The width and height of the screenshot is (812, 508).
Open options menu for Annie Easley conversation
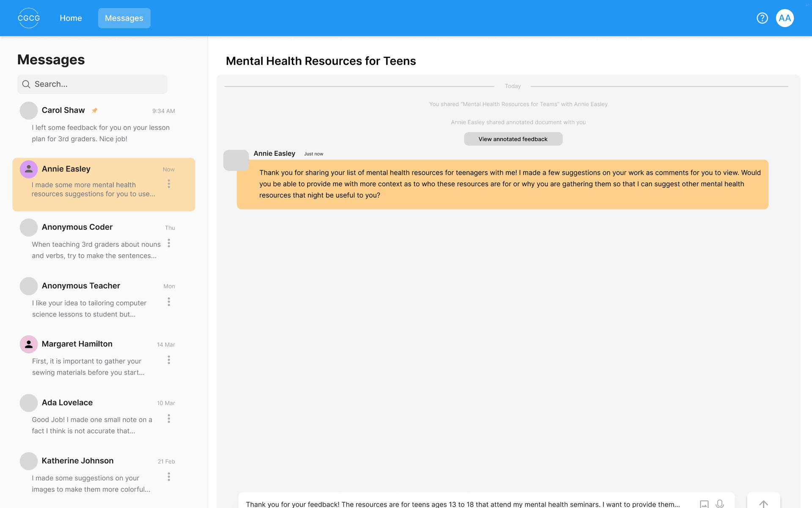click(169, 184)
